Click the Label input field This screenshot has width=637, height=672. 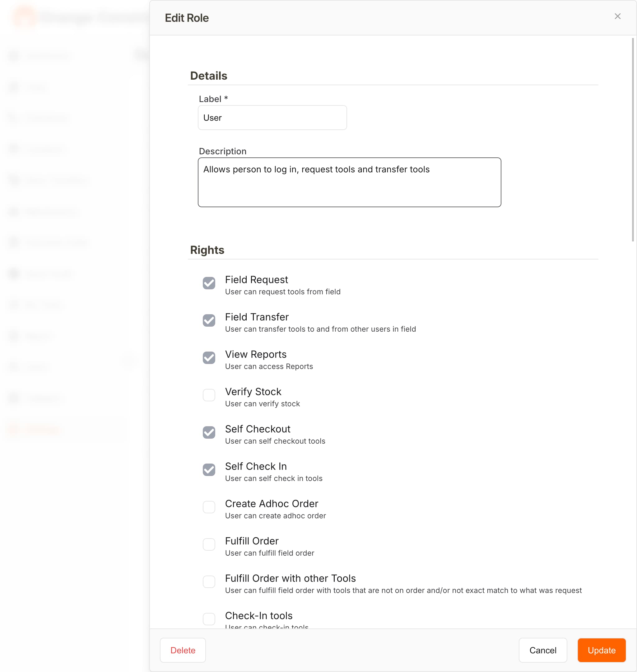[272, 118]
